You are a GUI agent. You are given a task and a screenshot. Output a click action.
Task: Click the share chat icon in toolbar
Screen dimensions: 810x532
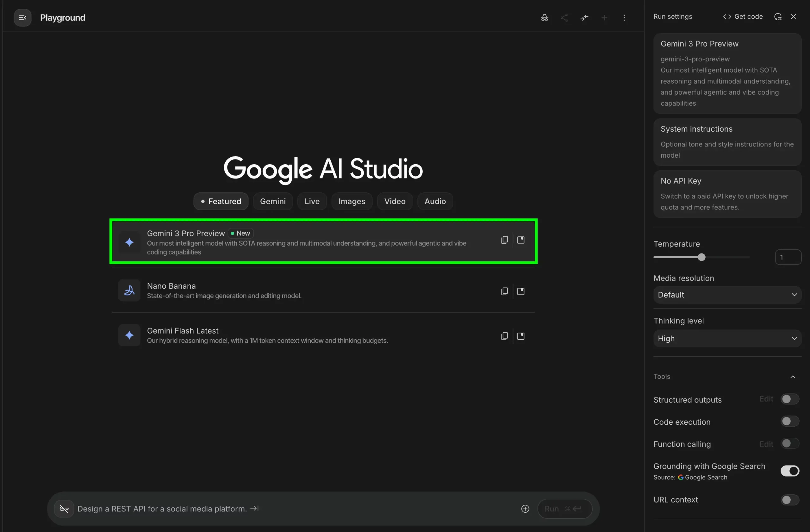[x=564, y=17]
